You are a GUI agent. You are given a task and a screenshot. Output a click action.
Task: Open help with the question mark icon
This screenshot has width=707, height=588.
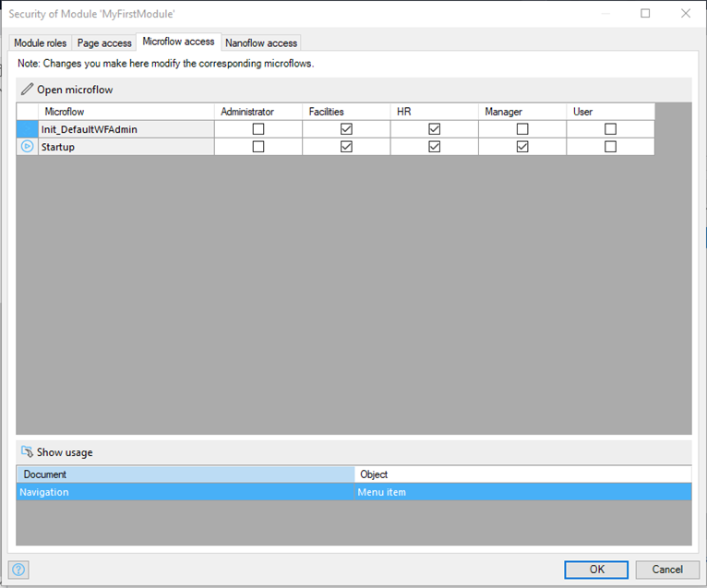[x=18, y=570]
